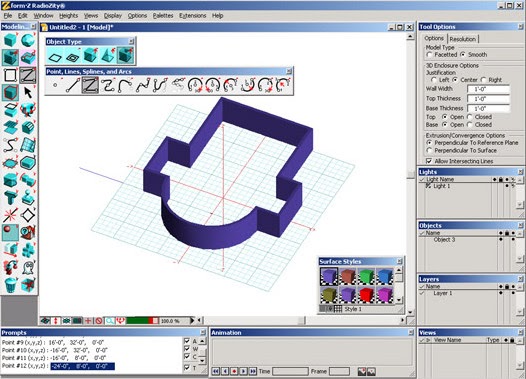Select the blue surface style swatch

click(x=384, y=276)
